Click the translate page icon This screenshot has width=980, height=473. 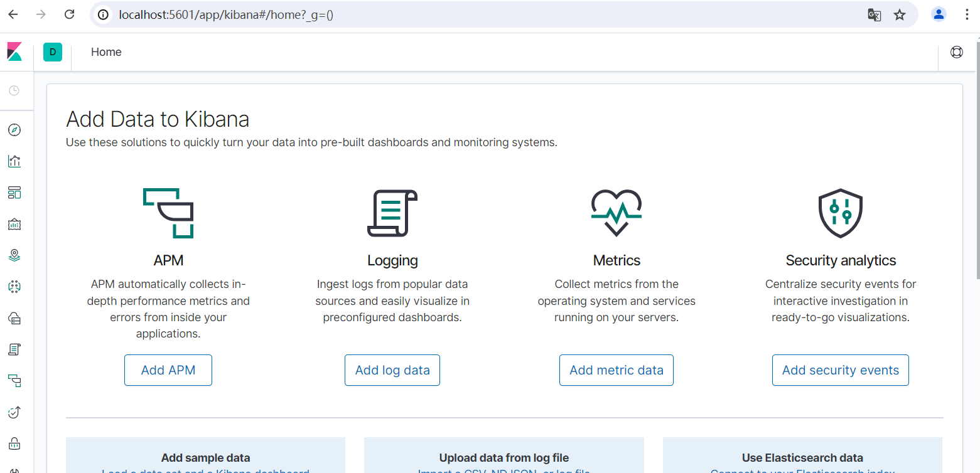pyautogui.click(x=874, y=14)
